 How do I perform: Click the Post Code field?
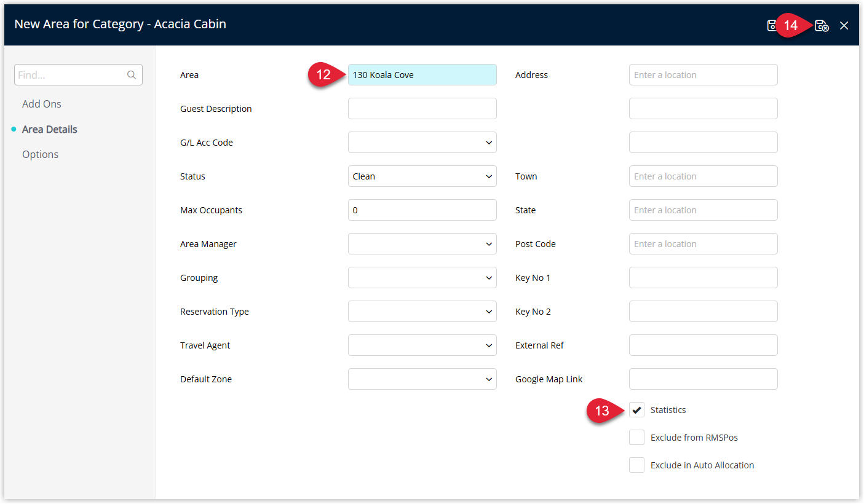[x=703, y=244]
